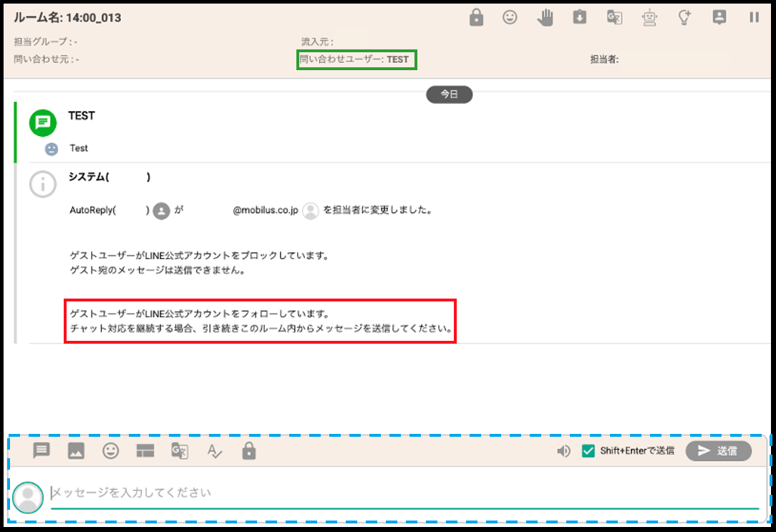Screen dimensions: 776x532
Task: Pause the room with the pause icon
Action: tap(754, 17)
